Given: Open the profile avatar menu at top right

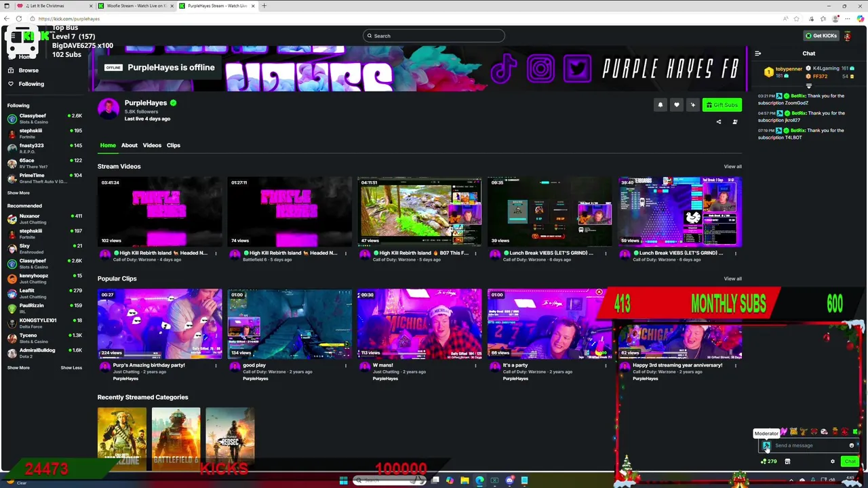Looking at the screenshot, I should [x=847, y=36].
